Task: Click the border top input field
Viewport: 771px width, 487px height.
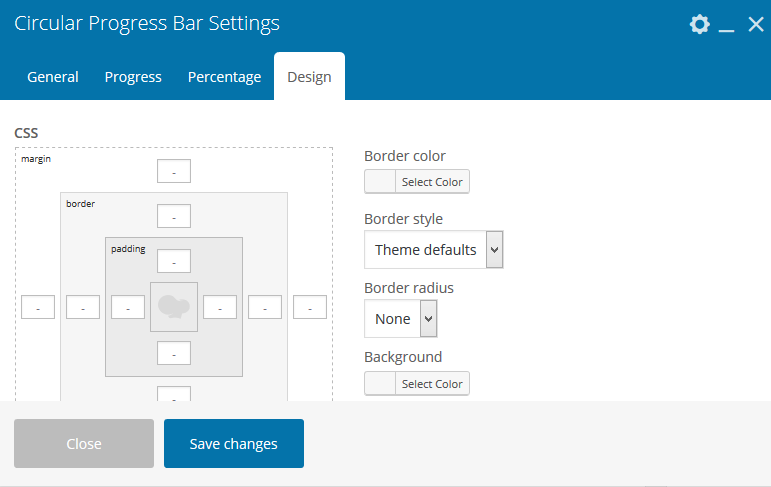Action: (x=174, y=216)
